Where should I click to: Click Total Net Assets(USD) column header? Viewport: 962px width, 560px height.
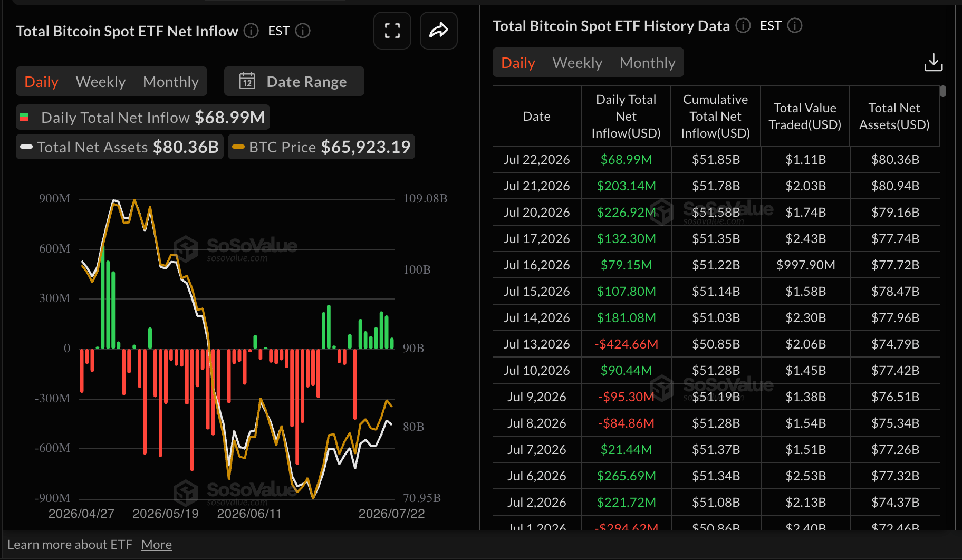(x=894, y=117)
